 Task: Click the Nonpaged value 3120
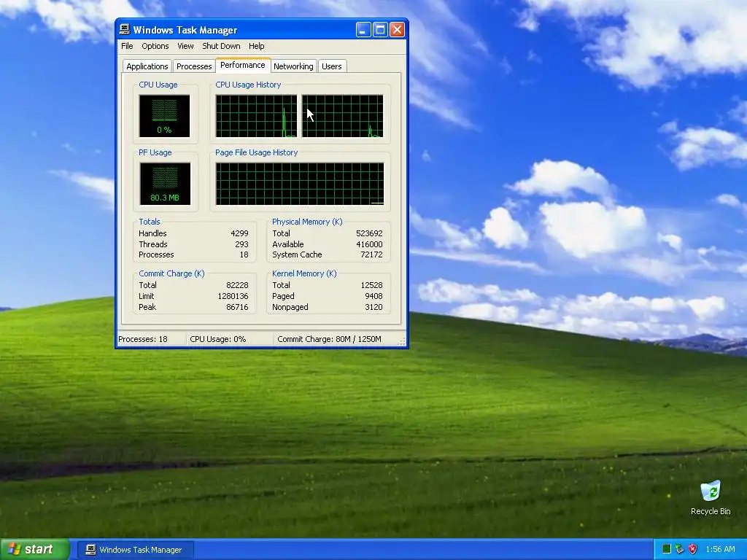point(373,307)
